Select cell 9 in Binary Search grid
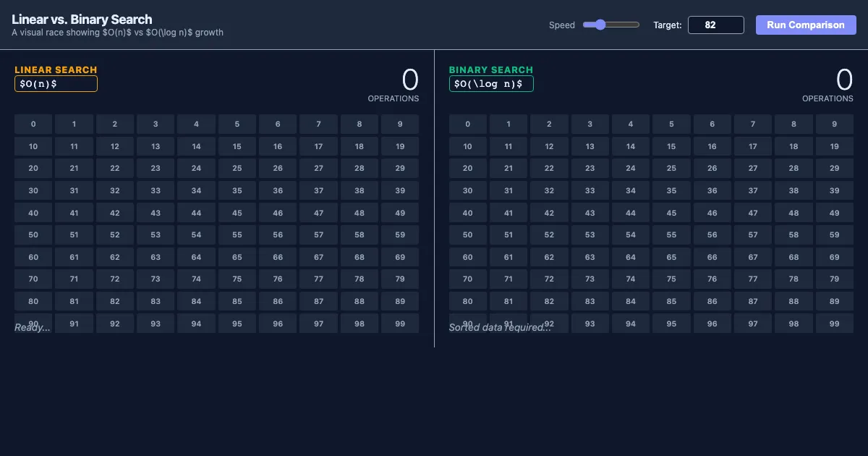Viewport: 868px width, 456px height. coord(834,124)
